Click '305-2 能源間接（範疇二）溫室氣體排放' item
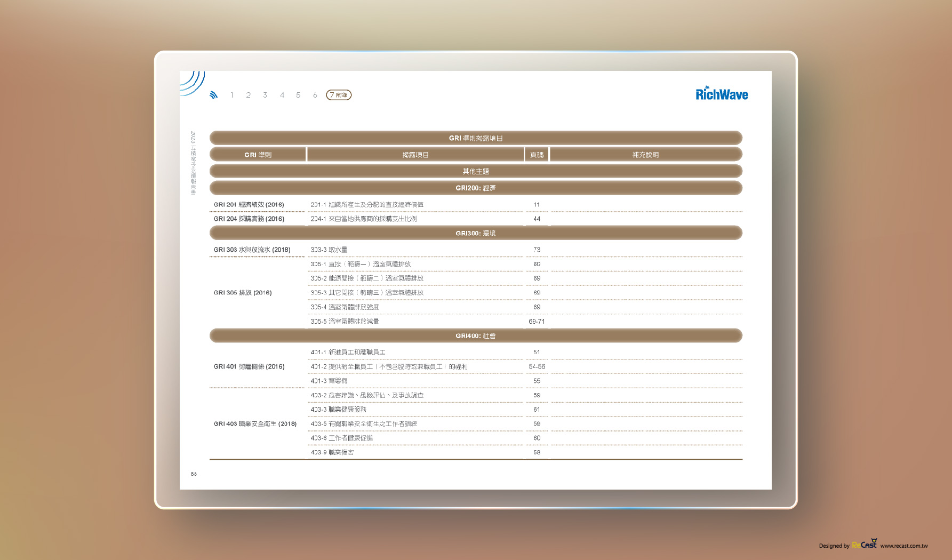Screen dimensions: 952x560 click(x=367, y=278)
